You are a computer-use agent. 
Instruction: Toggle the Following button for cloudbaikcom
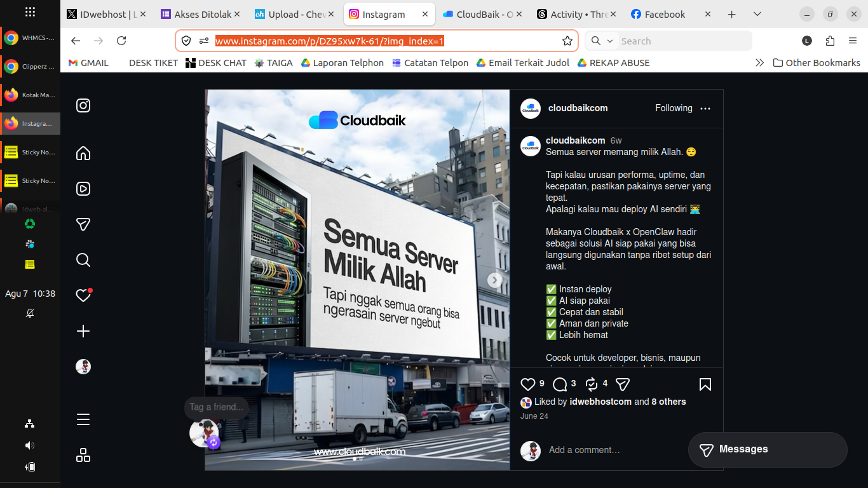[674, 108]
